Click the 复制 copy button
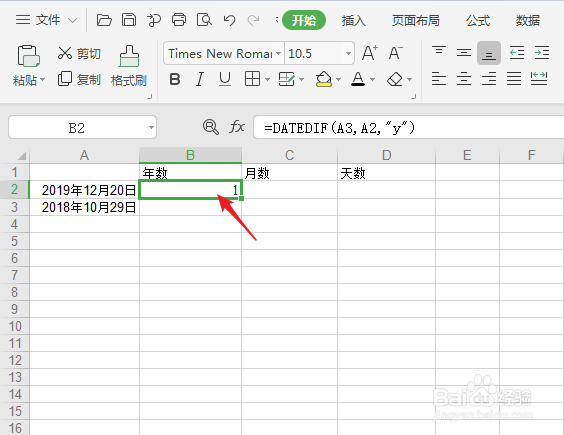 [x=79, y=79]
